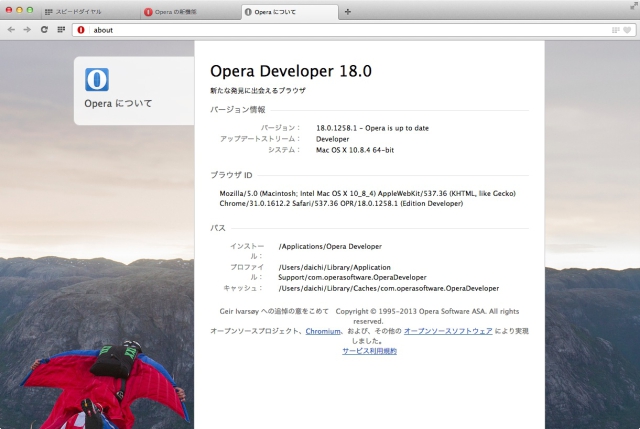Select the Opera について tab

(x=290, y=12)
